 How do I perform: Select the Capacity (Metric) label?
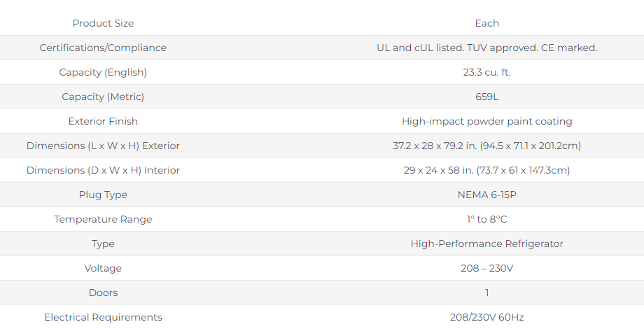click(103, 97)
